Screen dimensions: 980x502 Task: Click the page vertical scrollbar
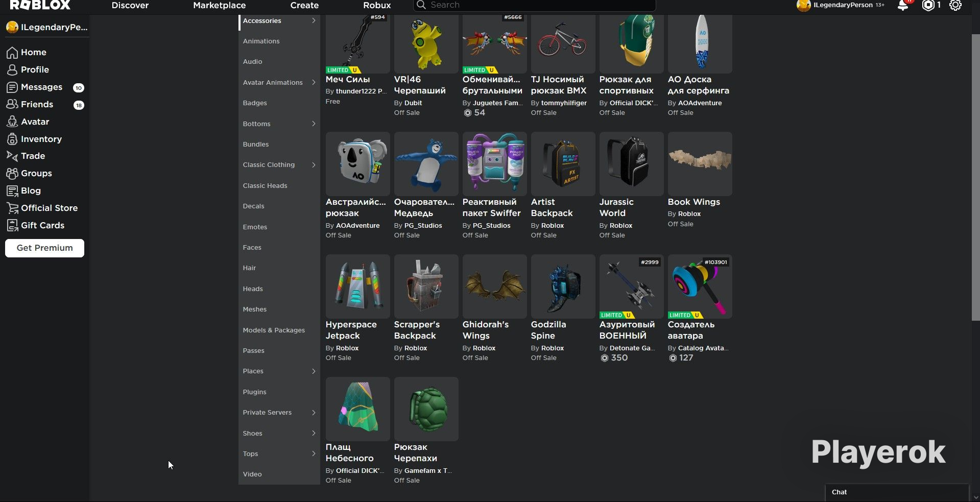tap(975, 178)
